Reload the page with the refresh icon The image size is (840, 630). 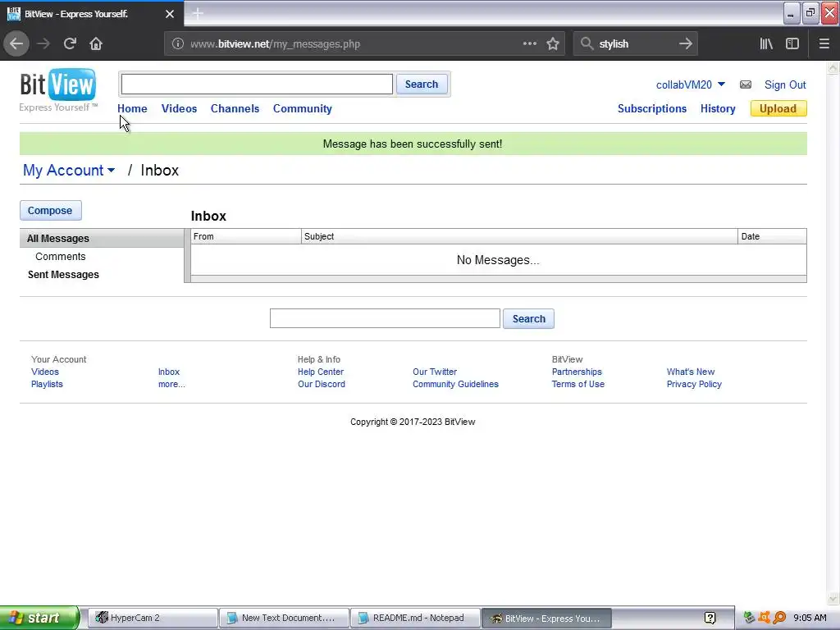70,44
